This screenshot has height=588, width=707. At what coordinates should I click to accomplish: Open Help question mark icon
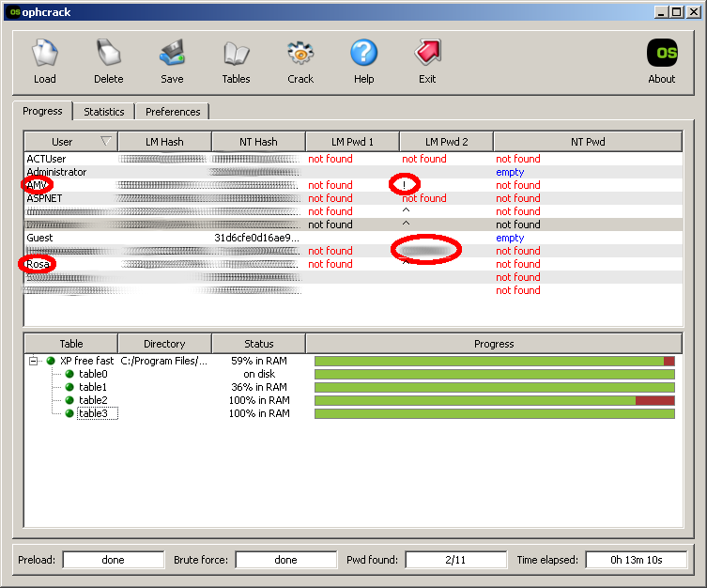click(x=363, y=54)
